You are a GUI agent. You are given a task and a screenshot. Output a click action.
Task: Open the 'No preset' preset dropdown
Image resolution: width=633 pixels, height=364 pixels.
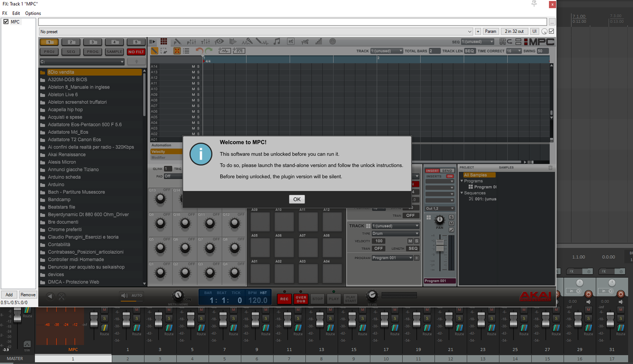point(256,32)
